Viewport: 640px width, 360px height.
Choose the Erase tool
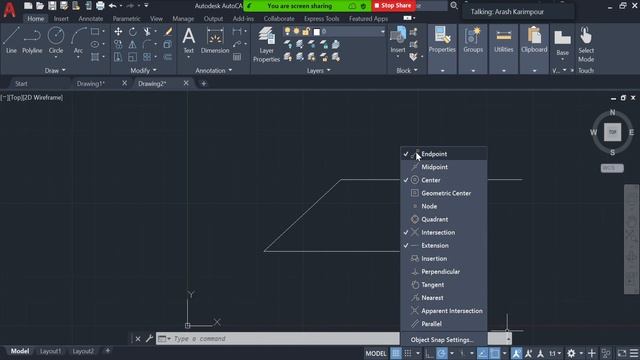168,31
